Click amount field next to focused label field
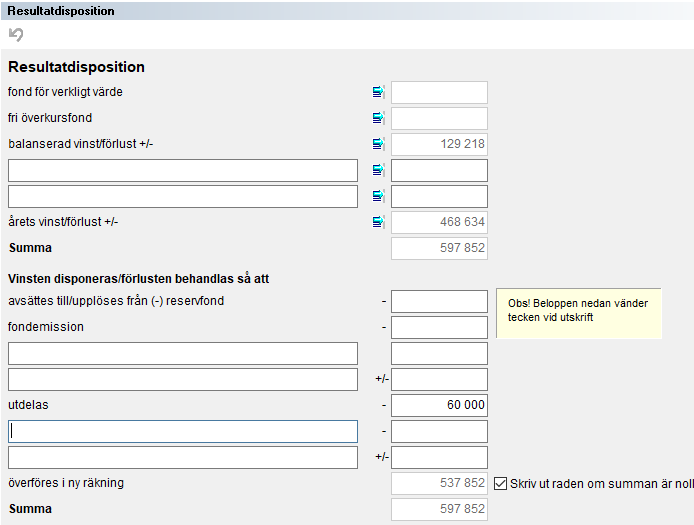Screen dimensions: 694x525 click(x=439, y=432)
